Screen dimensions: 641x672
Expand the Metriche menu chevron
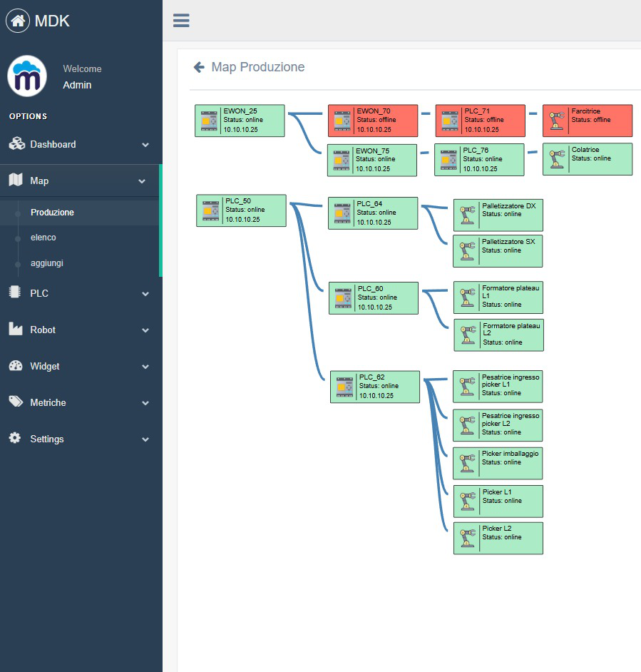(145, 403)
